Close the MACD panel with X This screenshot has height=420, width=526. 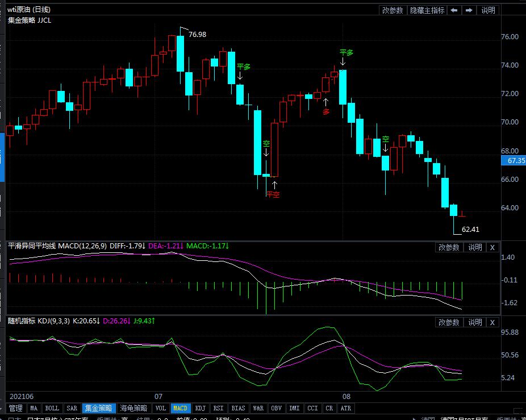(x=492, y=247)
